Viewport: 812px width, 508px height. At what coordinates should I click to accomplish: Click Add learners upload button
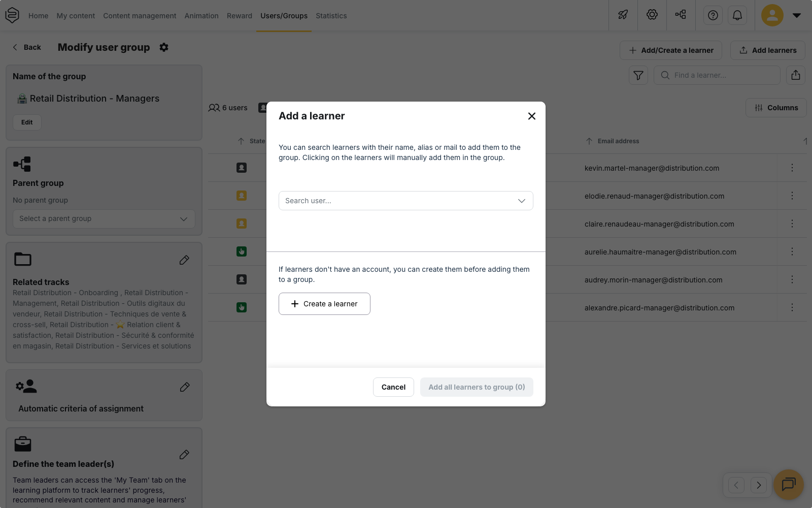click(x=768, y=50)
